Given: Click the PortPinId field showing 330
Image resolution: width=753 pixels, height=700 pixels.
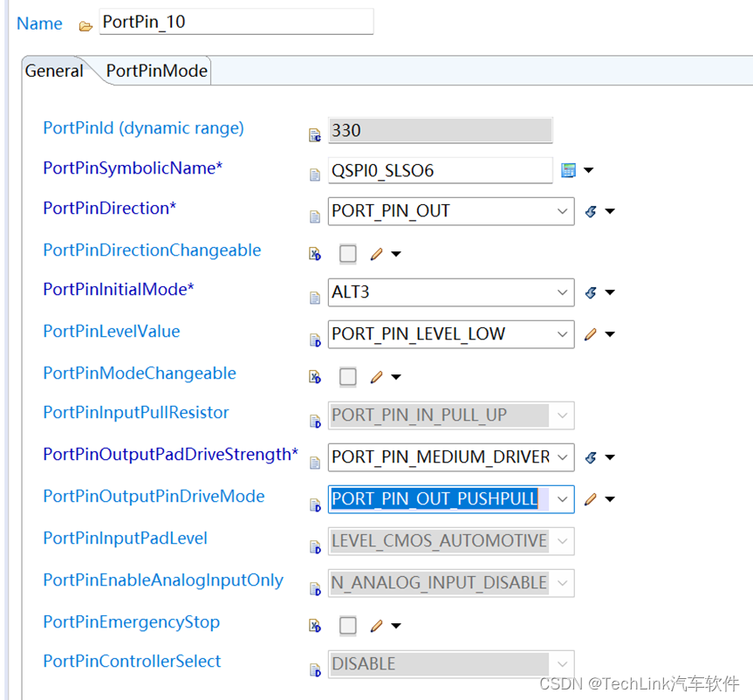Looking at the screenshot, I should [441, 130].
